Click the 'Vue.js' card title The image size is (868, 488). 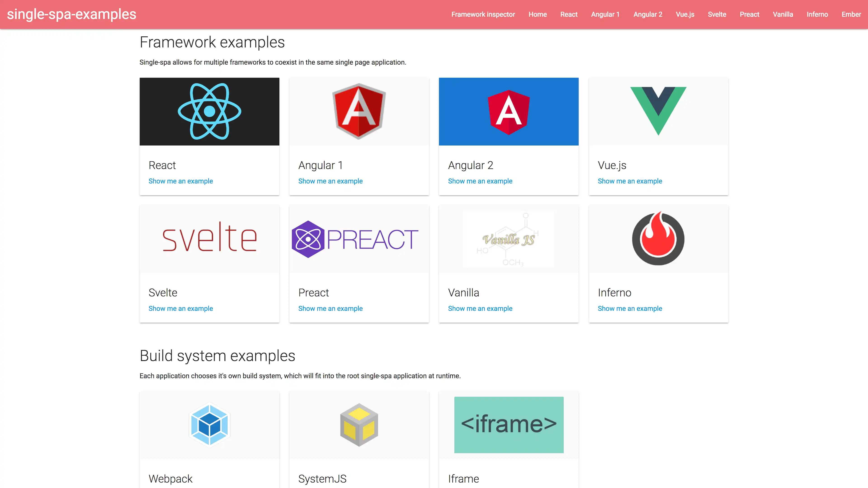pos(612,165)
